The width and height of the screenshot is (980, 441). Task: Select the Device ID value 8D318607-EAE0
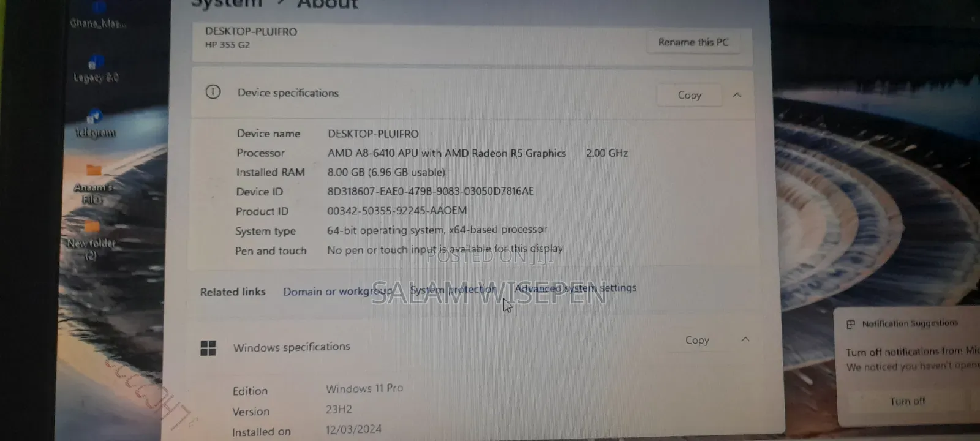430,191
